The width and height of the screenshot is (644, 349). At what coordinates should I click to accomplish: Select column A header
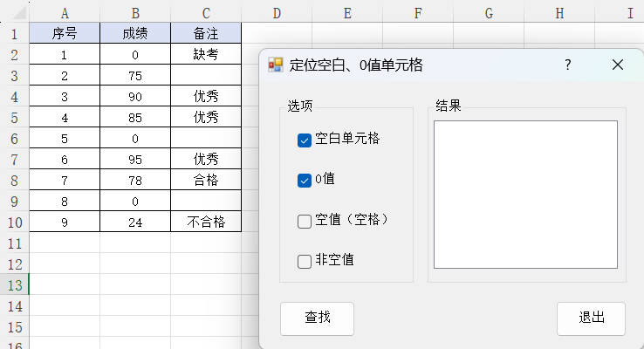65,13
